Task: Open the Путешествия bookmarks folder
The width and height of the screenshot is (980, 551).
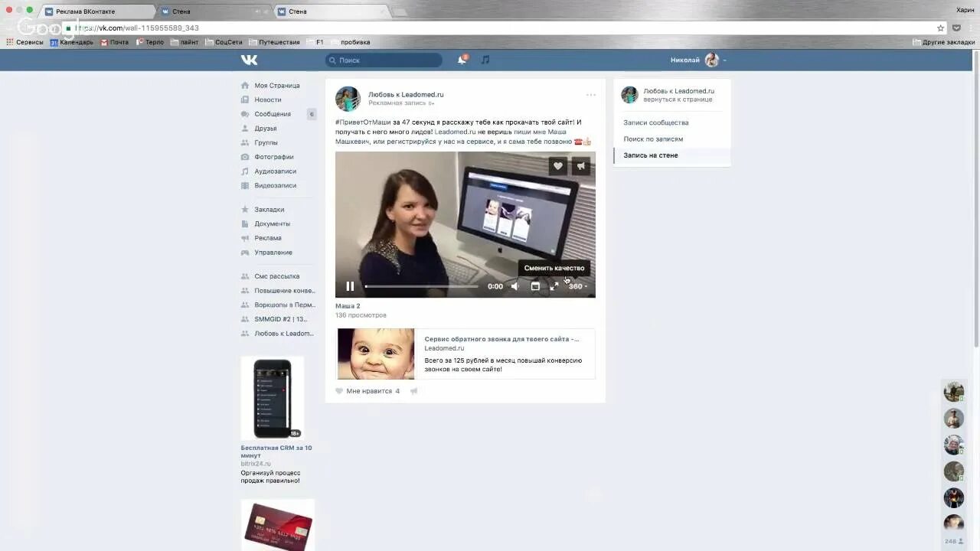Action: coord(274,42)
